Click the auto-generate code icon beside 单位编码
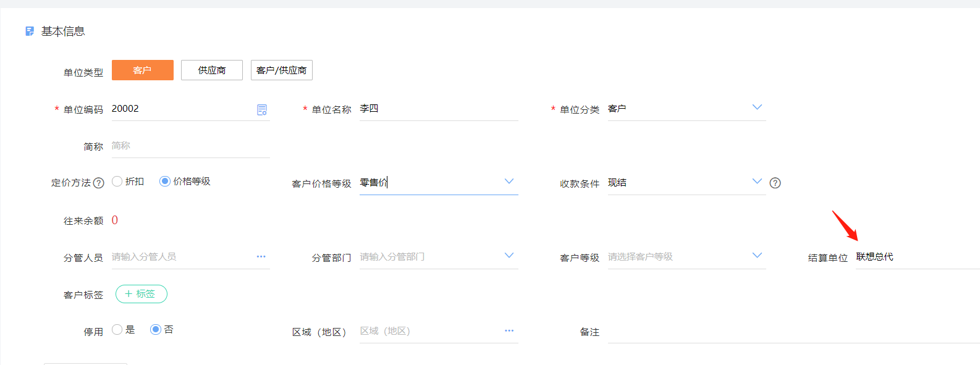Viewport: 980px width, 365px height. 262,110
